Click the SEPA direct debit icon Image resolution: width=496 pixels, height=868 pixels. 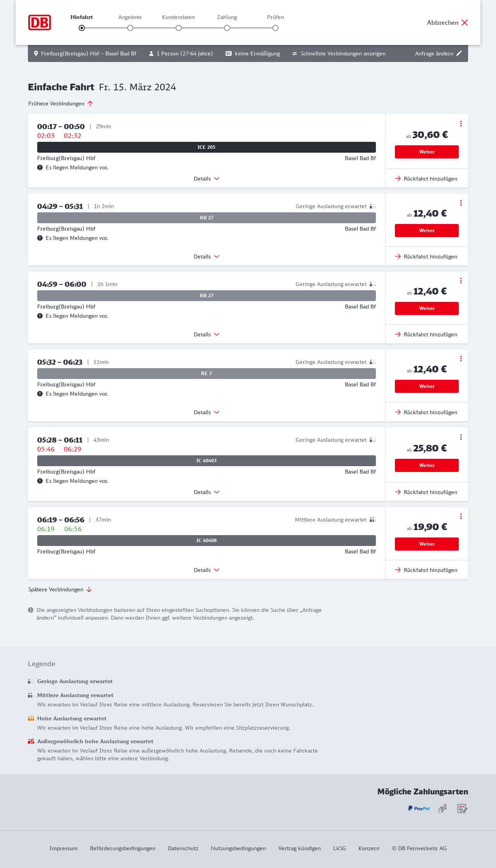[x=462, y=808]
